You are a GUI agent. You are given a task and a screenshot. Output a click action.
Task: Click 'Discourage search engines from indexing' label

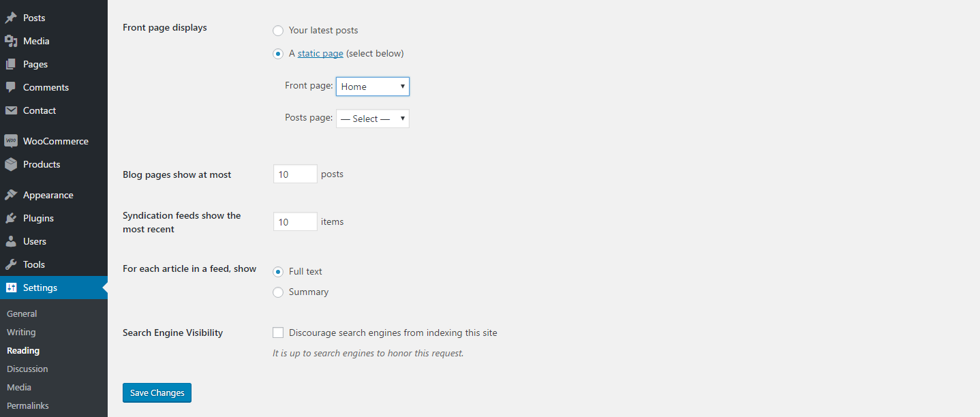[393, 333]
